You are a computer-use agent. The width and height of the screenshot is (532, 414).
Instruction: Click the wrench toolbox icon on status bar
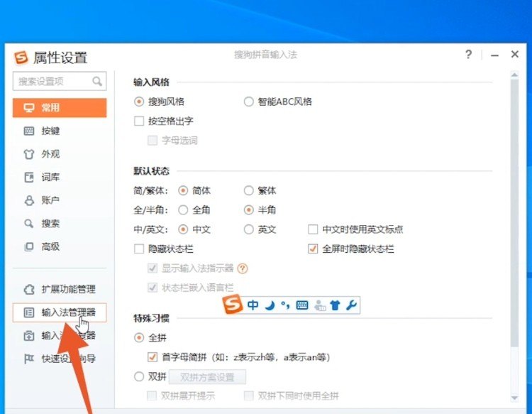(351, 305)
